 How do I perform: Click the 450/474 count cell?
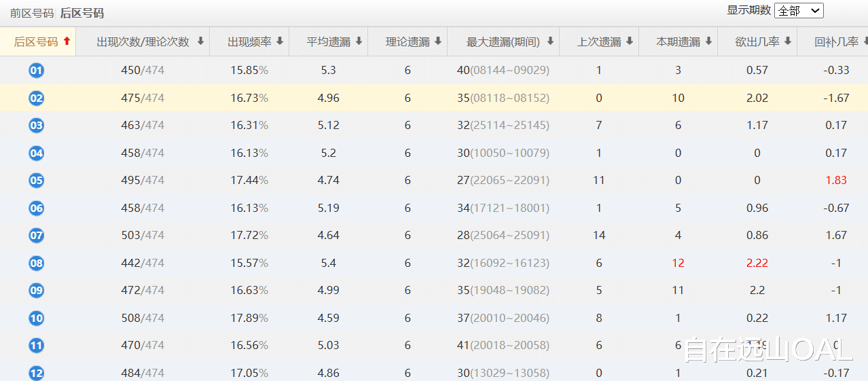click(x=143, y=71)
